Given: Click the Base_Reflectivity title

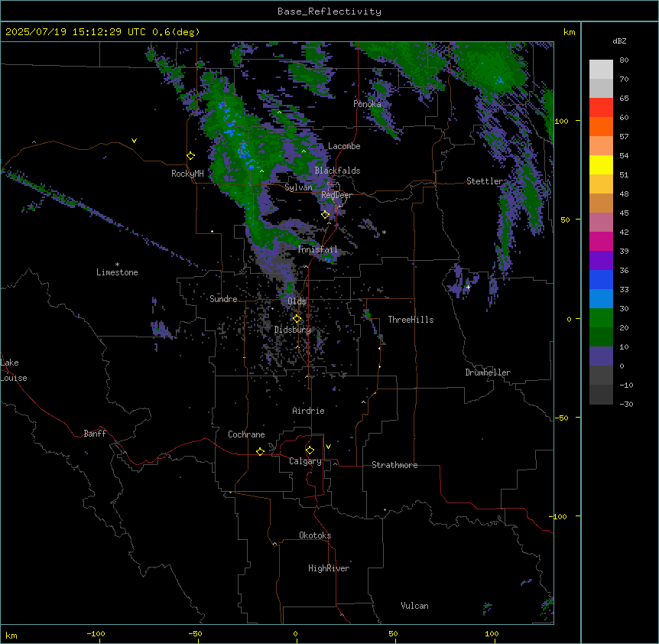Looking at the screenshot, I should tap(329, 11).
